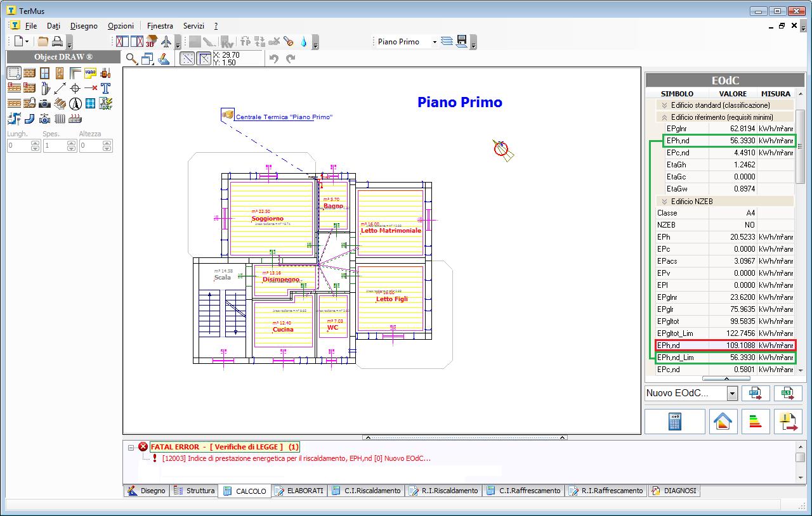
Task: Select the wall drawing tool
Action: click(x=29, y=73)
